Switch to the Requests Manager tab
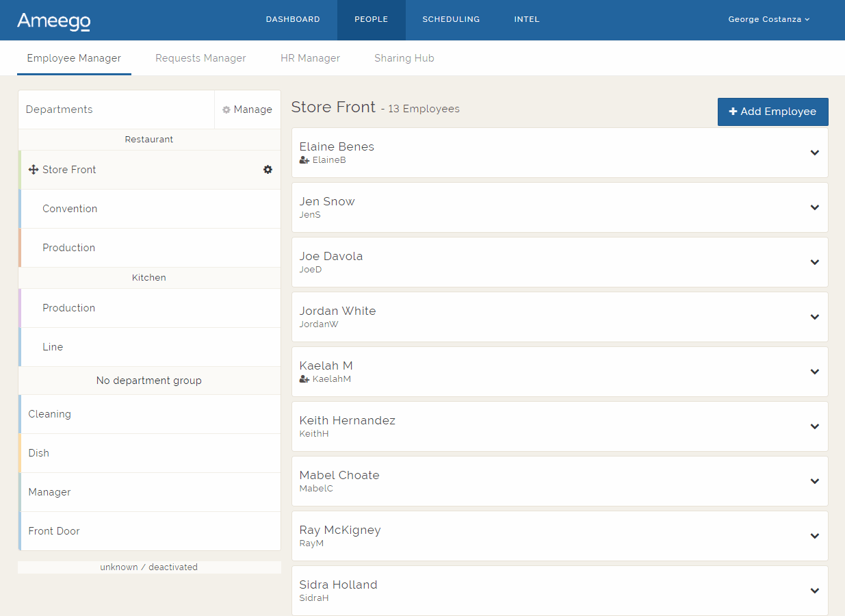The height and width of the screenshot is (616, 845). point(200,58)
